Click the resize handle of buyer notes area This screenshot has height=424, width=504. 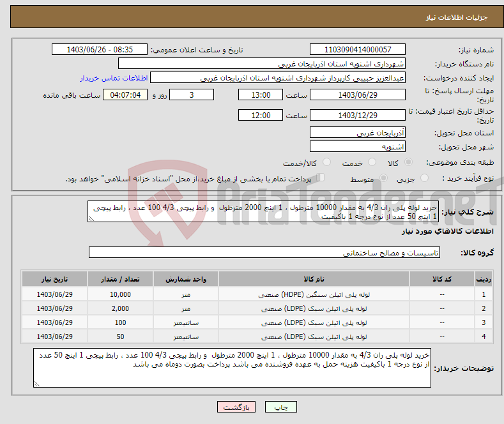[37, 384]
